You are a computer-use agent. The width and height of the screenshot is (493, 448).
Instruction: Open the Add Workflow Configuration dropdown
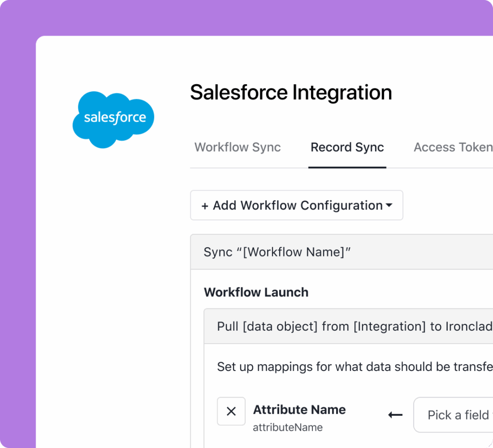tap(297, 205)
